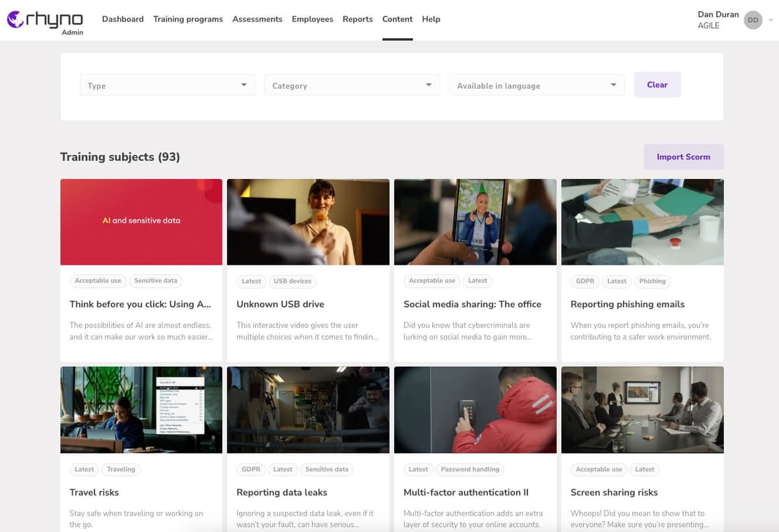Click the DD user avatar
The height and width of the screenshot is (532, 779).
pos(752,20)
